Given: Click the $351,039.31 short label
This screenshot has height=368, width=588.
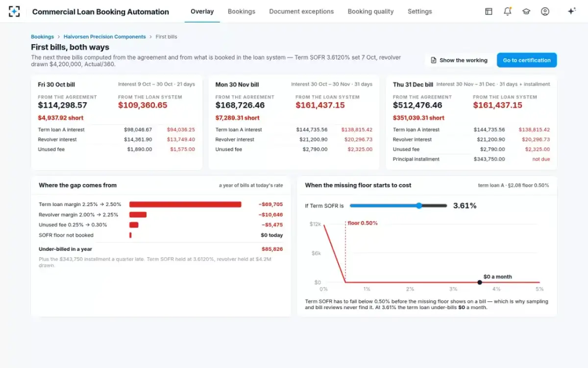Looking at the screenshot, I should pos(418,118).
